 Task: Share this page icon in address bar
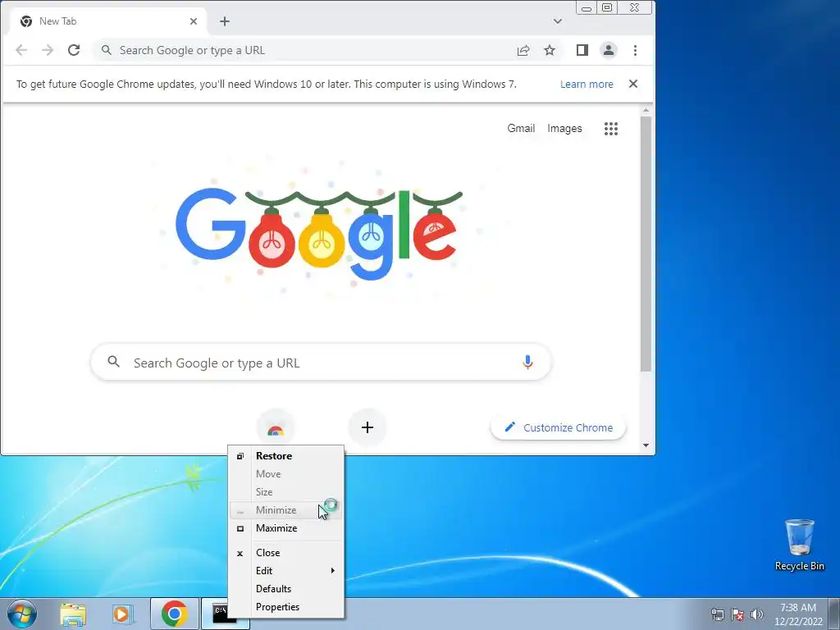(523, 50)
